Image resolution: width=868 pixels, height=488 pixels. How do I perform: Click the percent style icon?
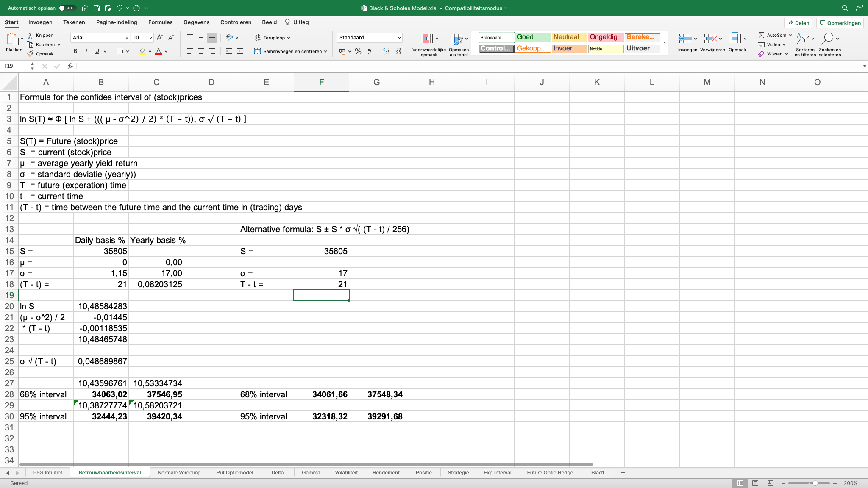click(358, 51)
